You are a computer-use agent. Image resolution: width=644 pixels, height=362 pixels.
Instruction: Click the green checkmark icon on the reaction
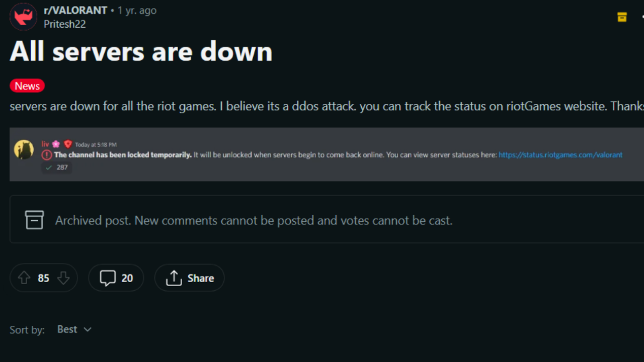coord(50,167)
